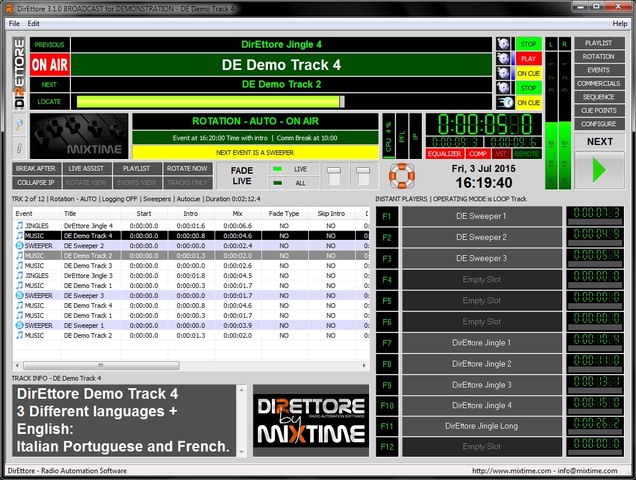Trigger the F2 instant player key
The width and height of the screenshot is (636, 480).
tap(387, 237)
